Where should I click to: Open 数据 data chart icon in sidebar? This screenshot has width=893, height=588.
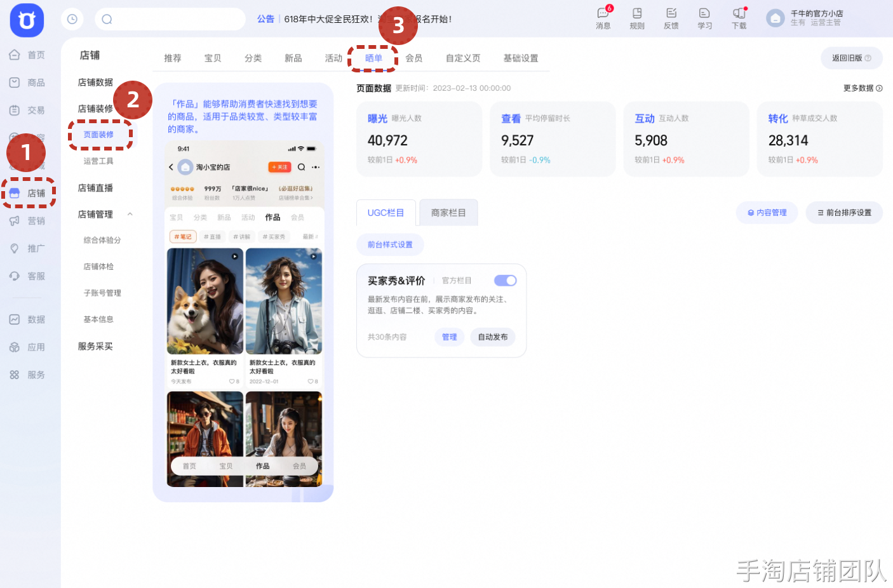tap(15, 319)
